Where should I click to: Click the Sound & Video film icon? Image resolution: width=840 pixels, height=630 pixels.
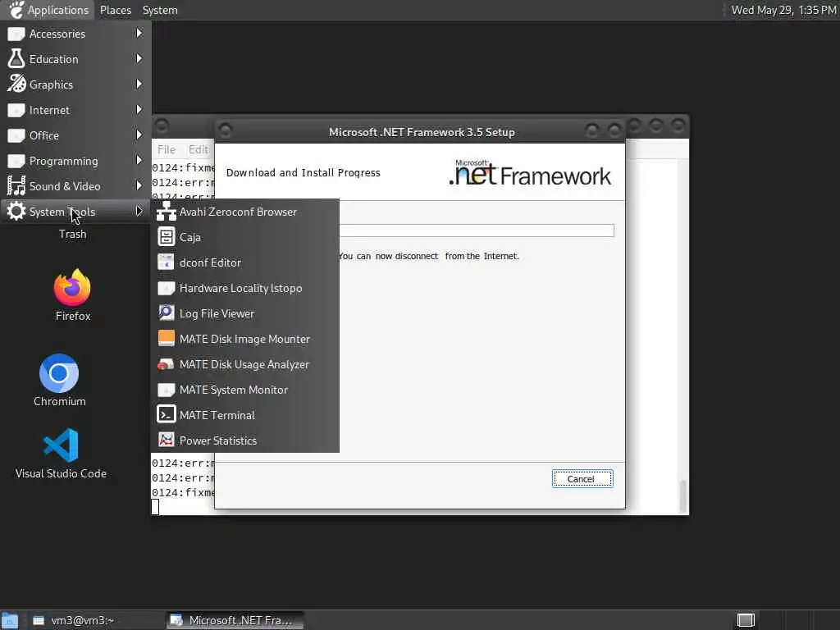[16, 186]
